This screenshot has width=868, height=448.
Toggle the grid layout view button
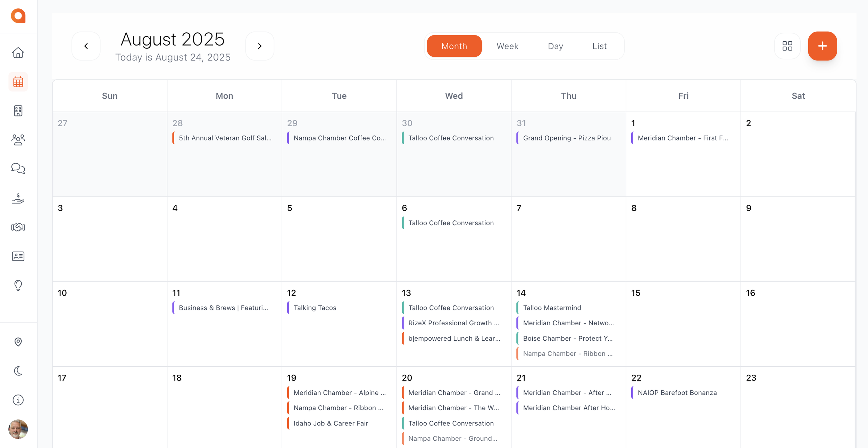pos(787,46)
